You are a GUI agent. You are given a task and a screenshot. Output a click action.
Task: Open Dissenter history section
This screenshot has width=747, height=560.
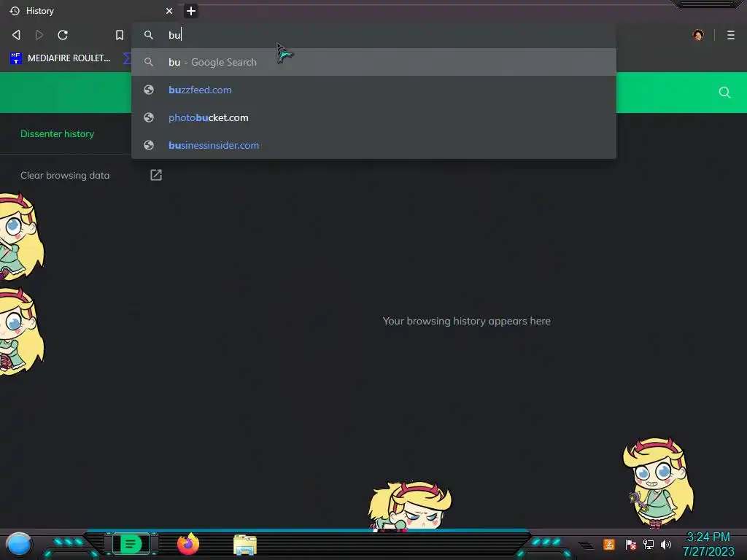[57, 134]
